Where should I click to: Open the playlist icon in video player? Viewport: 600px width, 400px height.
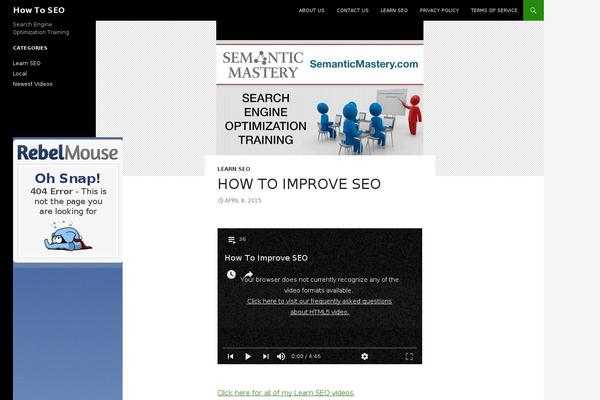[232, 240]
